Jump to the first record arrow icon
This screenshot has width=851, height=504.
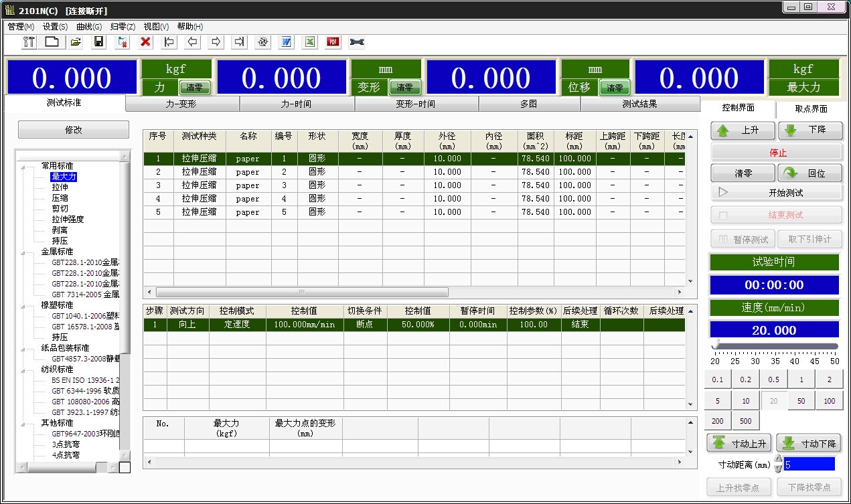coord(169,42)
